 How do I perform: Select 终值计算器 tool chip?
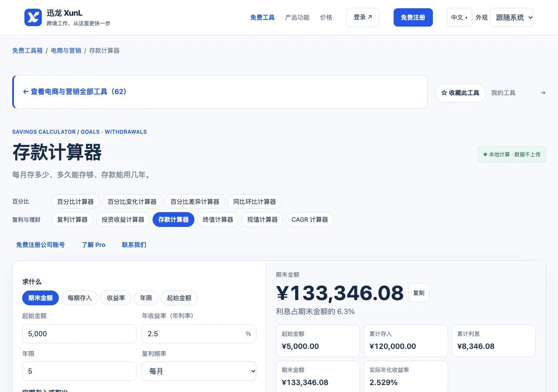pyautogui.click(x=218, y=220)
